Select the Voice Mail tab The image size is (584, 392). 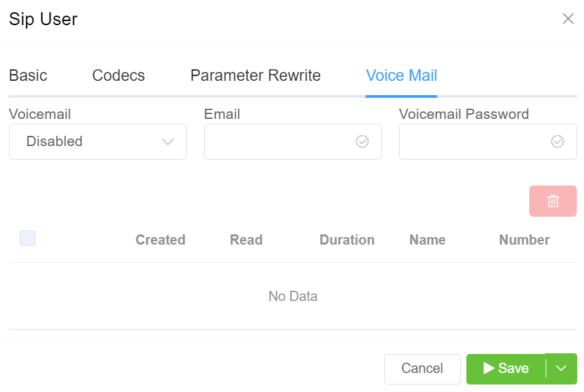(x=401, y=75)
